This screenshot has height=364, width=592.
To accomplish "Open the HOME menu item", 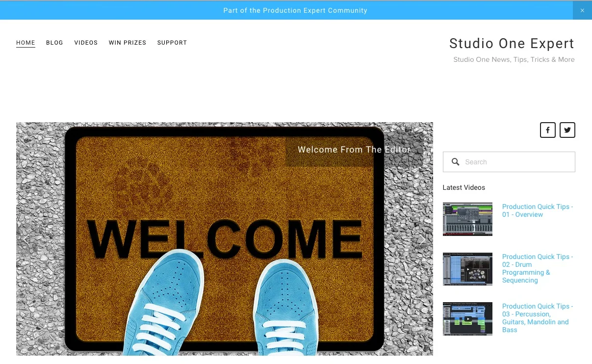I will 26,43.
